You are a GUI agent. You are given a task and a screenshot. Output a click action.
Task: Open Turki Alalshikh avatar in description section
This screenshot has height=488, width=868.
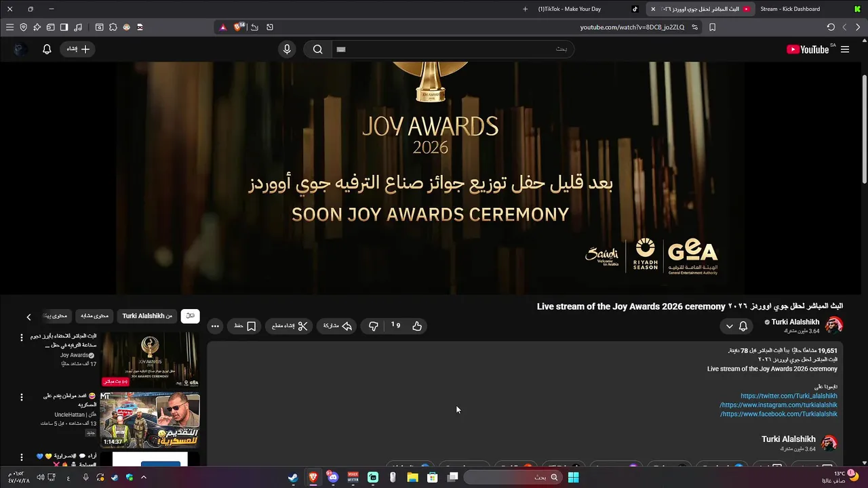[x=829, y=443]
